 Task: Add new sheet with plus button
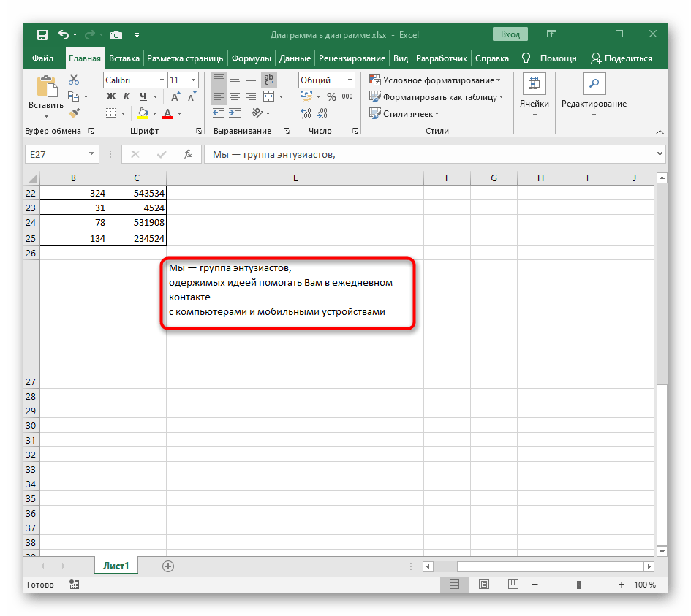pyautogui.click(x=168, y=566)
